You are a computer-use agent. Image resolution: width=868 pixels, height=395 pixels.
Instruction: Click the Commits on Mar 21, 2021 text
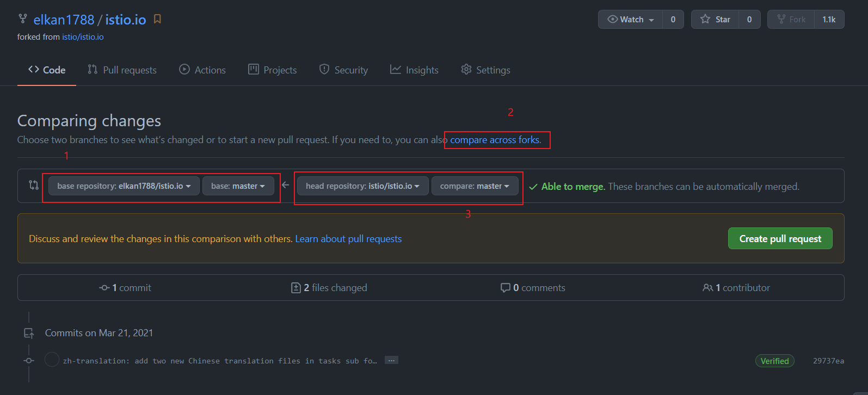(x=99, y=333)
